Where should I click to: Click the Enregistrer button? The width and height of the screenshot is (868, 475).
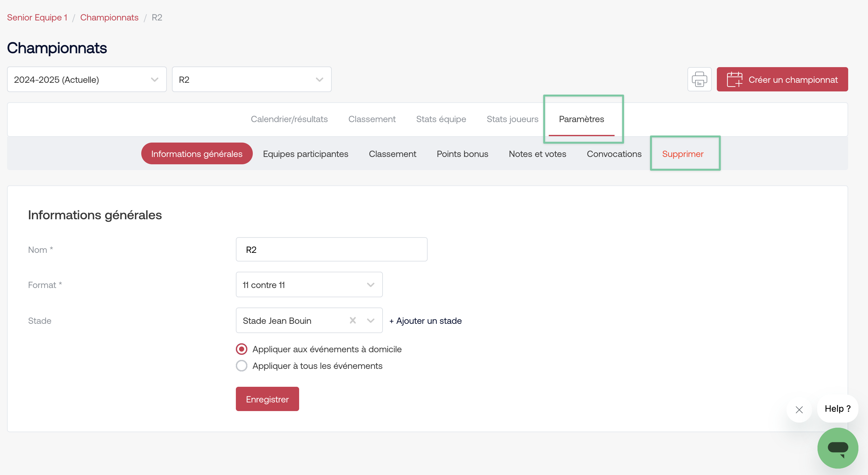267,399
